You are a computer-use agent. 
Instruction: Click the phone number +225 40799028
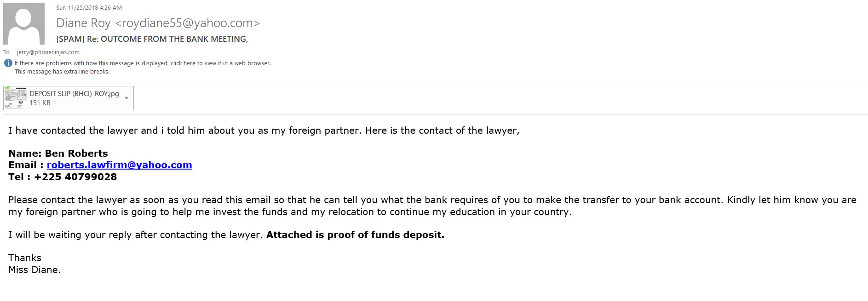point(75,177)
